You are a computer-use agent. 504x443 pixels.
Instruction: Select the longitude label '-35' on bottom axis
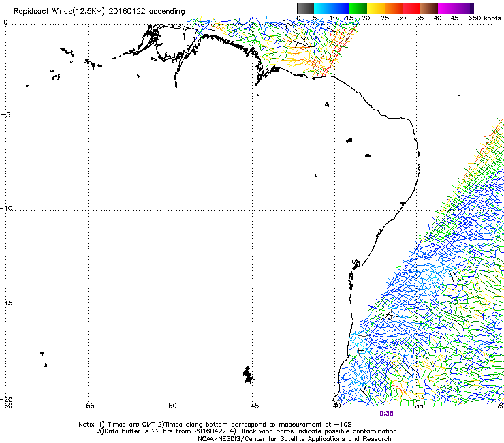pos(418,406)
